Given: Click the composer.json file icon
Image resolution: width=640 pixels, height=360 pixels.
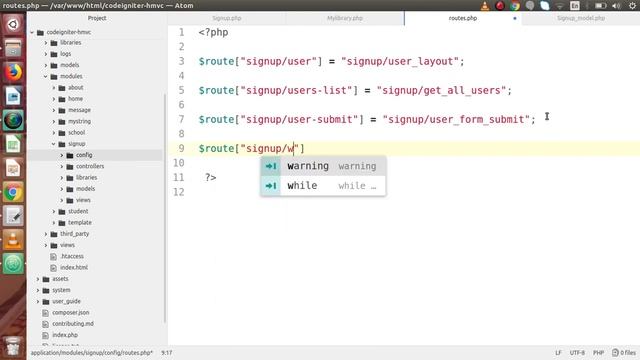Looking at the screenshot, I should tap(45, 313).
